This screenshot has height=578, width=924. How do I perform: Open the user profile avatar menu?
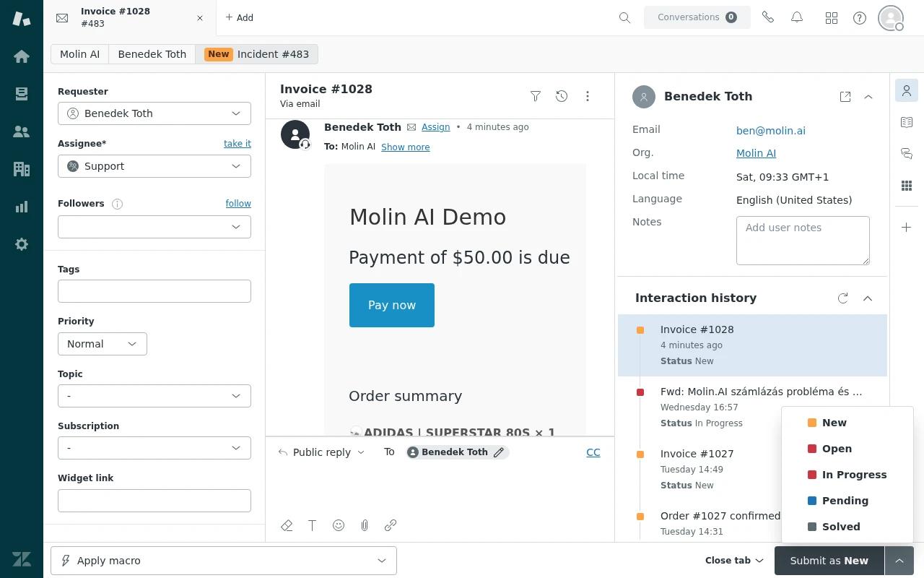(892, 17)
